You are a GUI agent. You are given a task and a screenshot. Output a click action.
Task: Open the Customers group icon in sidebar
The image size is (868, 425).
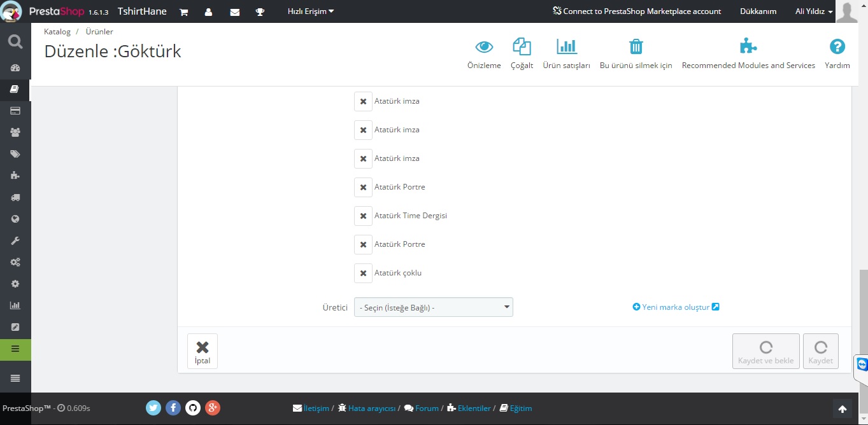tap(15, 132)
